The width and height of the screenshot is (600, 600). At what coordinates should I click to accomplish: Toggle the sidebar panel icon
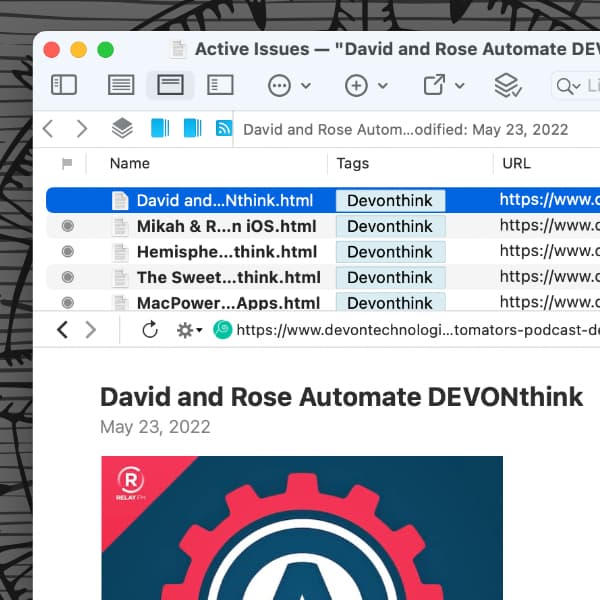point(64,85)
